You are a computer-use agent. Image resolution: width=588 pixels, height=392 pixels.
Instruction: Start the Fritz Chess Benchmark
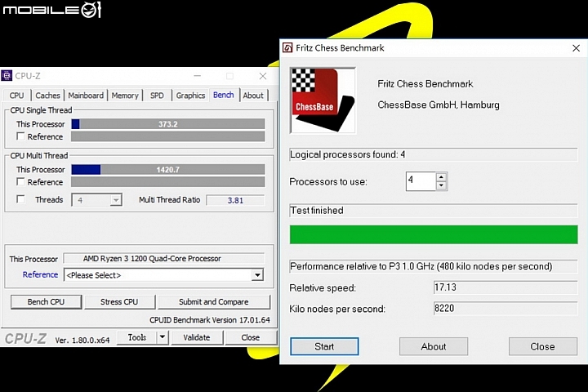point(324,346)
